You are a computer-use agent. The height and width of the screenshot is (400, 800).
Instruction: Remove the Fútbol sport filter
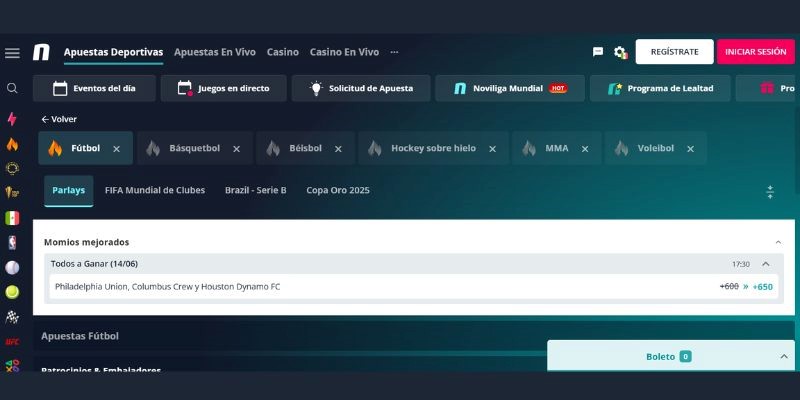coord(116,149)
